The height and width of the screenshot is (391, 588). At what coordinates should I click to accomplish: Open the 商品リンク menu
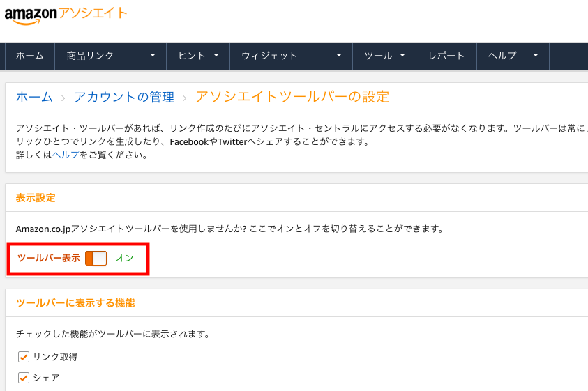click(x=90, y=56)
